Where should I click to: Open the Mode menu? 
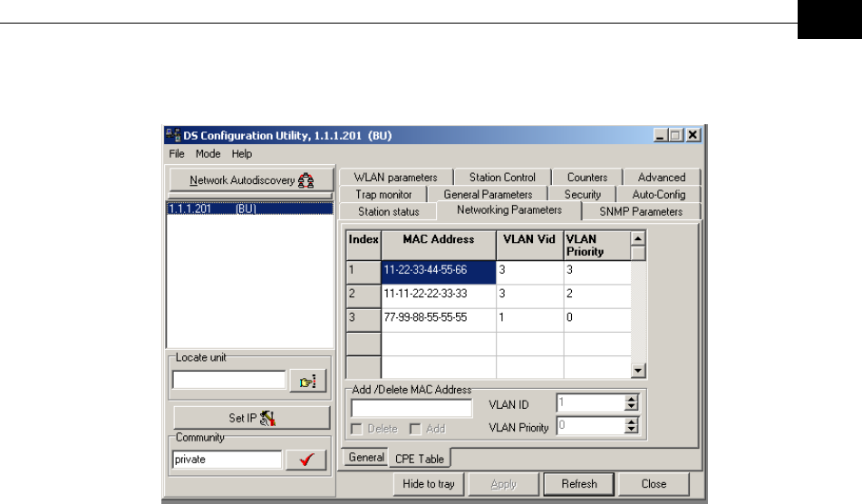tap(208, 154)
